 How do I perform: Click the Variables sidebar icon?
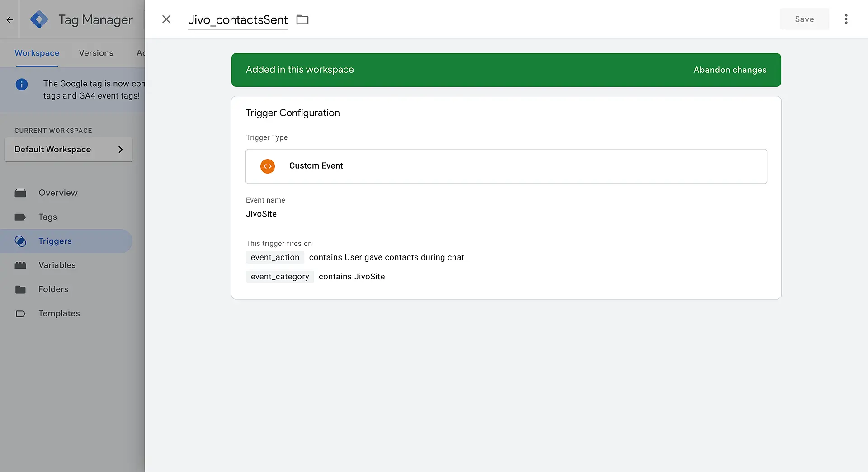coord(20,265)
